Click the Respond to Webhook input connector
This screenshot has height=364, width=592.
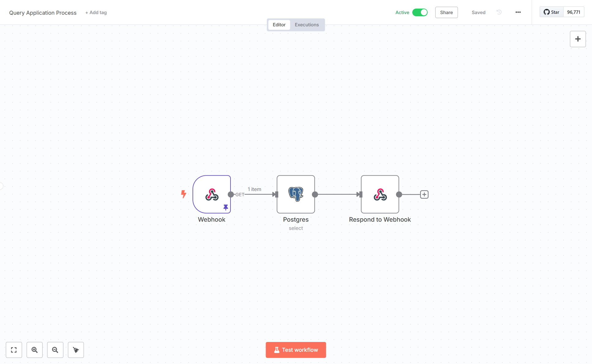coord(361,194)
